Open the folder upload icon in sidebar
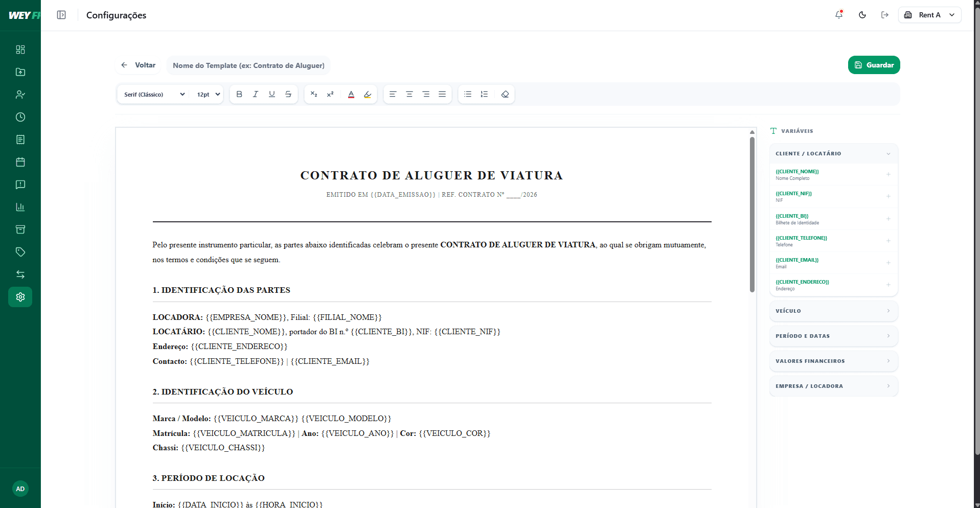This screenshot has width=980, height=508. [20, 72]
